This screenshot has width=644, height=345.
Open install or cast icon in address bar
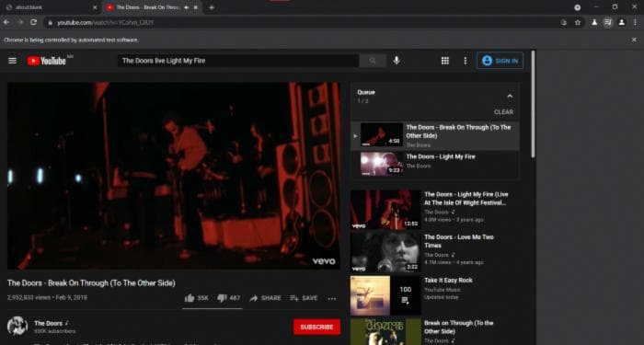coord(564,23)
